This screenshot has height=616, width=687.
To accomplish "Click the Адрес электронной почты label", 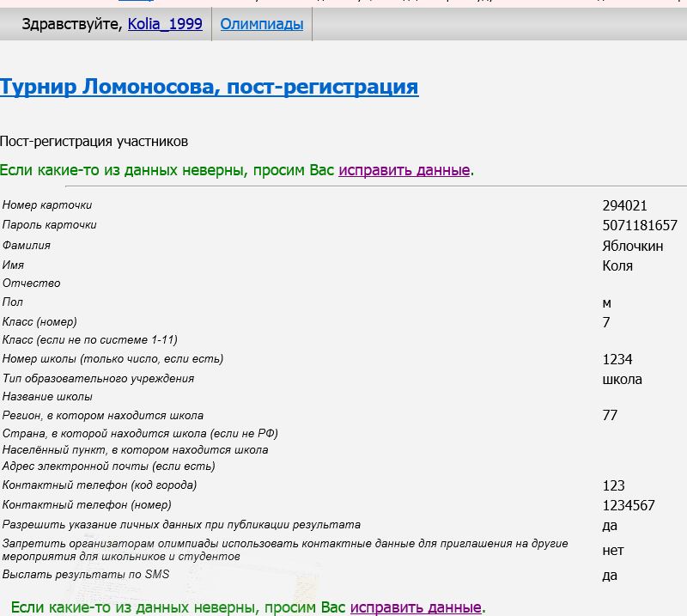I will [x=108, y=467].
